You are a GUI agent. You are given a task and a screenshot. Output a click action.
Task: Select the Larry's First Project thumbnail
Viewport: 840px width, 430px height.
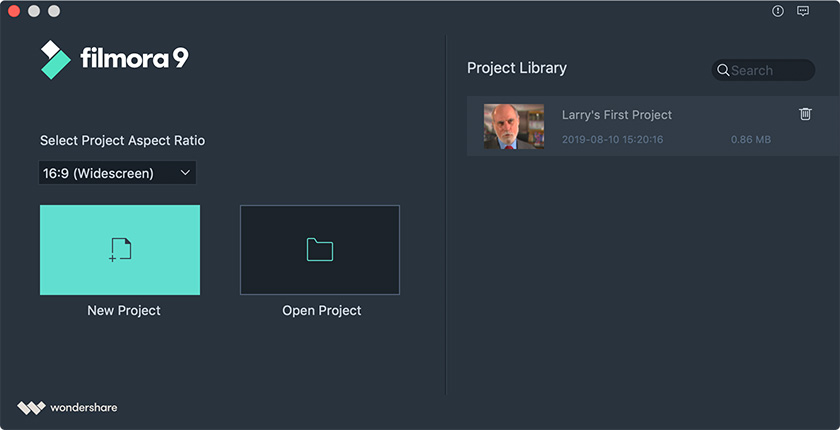point(514,126)
